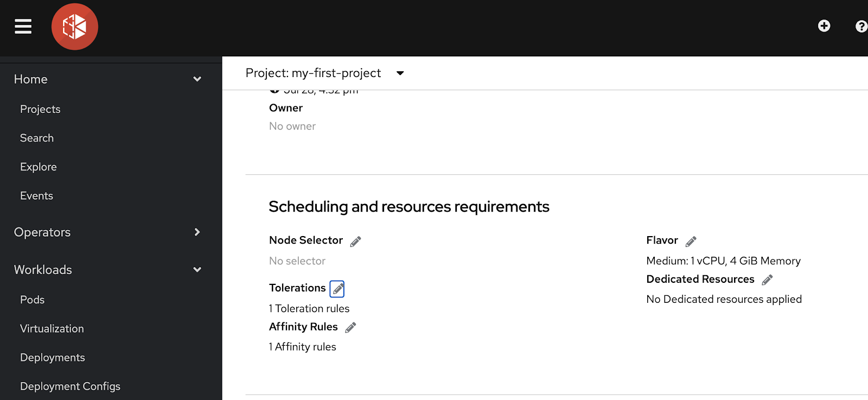Open Virtualization in the sidebar
Viewport: 868px width, 400px height.
point(52,328)
